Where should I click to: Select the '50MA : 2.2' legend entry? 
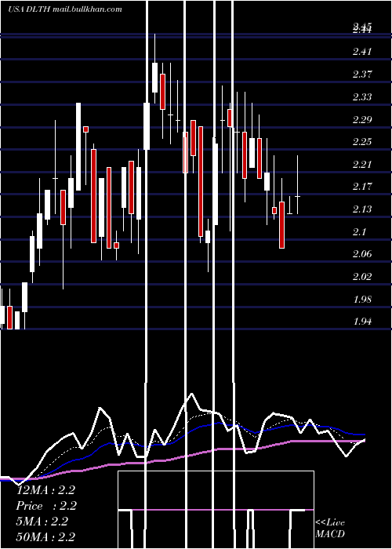45,537
